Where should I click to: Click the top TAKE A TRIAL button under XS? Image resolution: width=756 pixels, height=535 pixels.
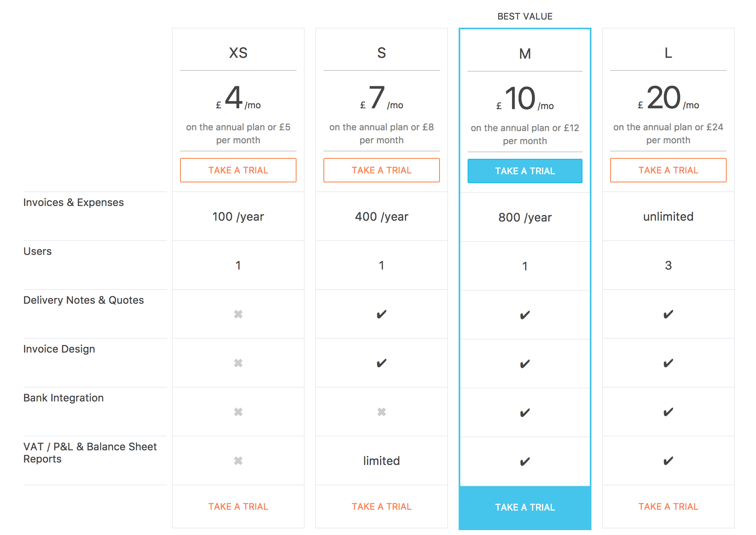click(238, 170)
